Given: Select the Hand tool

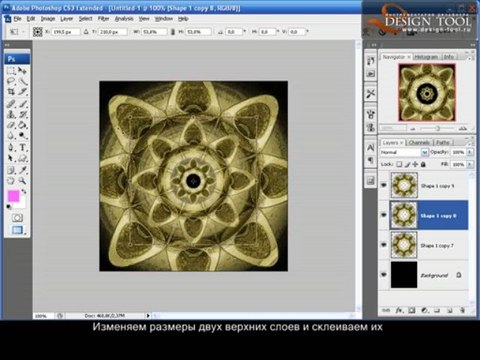Looking at the screenshot, I should pos(11,181).
